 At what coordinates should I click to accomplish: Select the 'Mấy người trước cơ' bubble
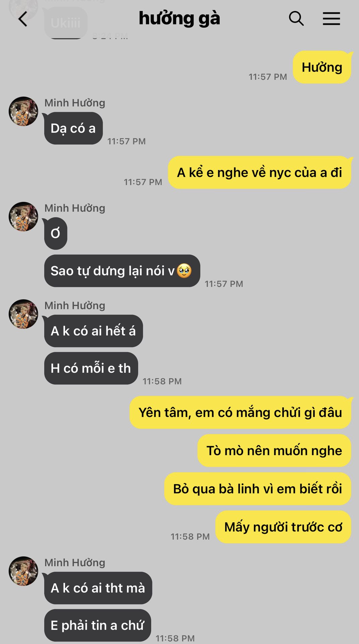click(283, 527)
